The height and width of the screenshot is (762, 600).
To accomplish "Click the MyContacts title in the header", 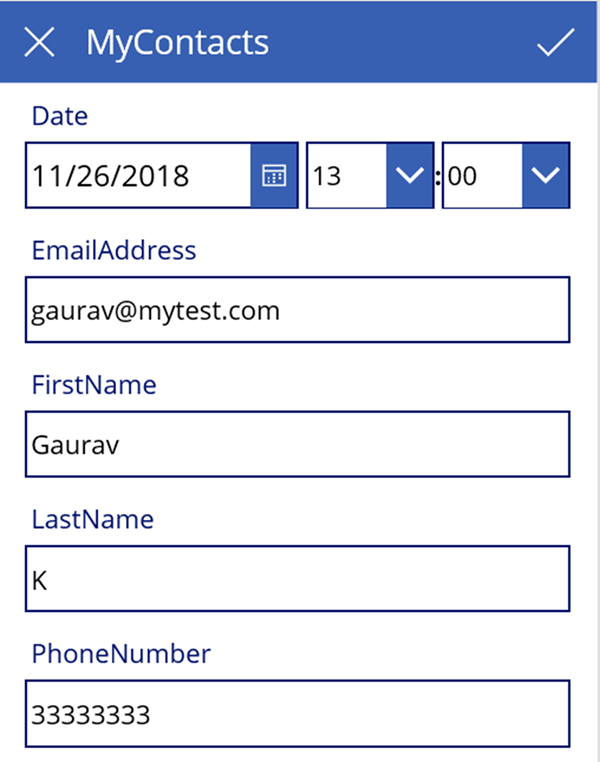I will pos(177,42).
